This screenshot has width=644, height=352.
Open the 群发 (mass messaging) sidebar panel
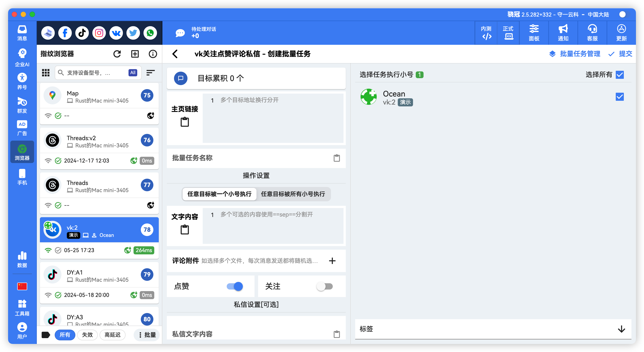22,105
